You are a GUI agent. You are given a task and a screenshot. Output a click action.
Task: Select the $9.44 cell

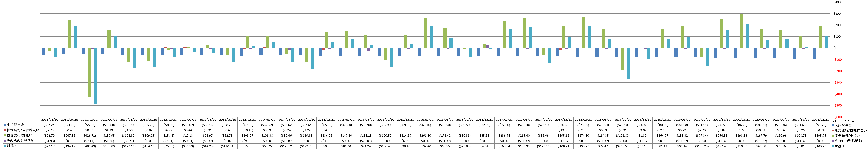pyautogui.click(x=188, y=130)
